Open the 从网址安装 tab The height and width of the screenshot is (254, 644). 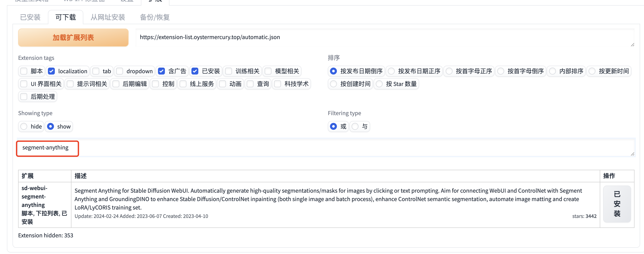tap(107, 17)
